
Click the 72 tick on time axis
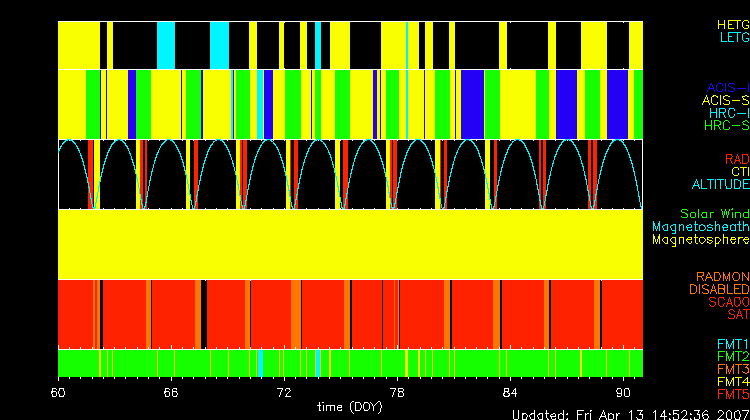[x=283, y=390]
